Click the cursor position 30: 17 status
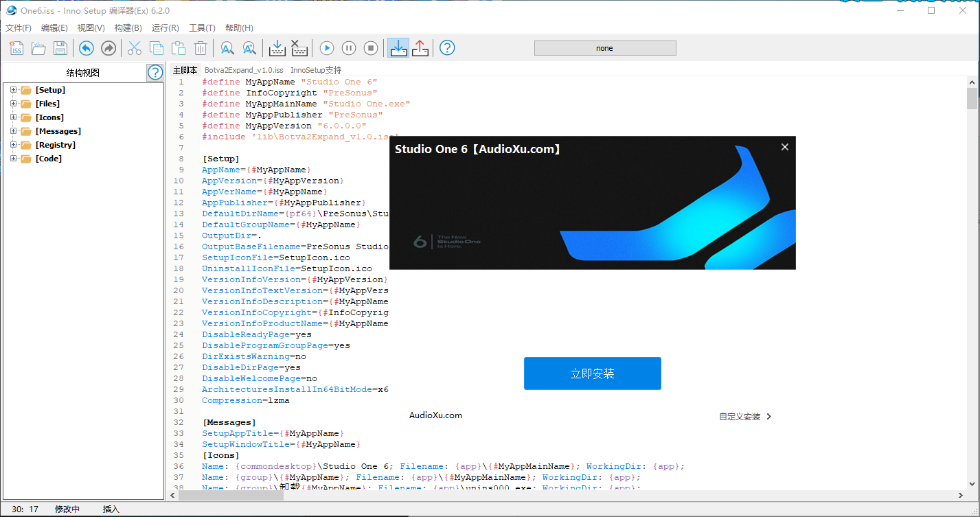The image size is (980, 517). click(25, 509)
